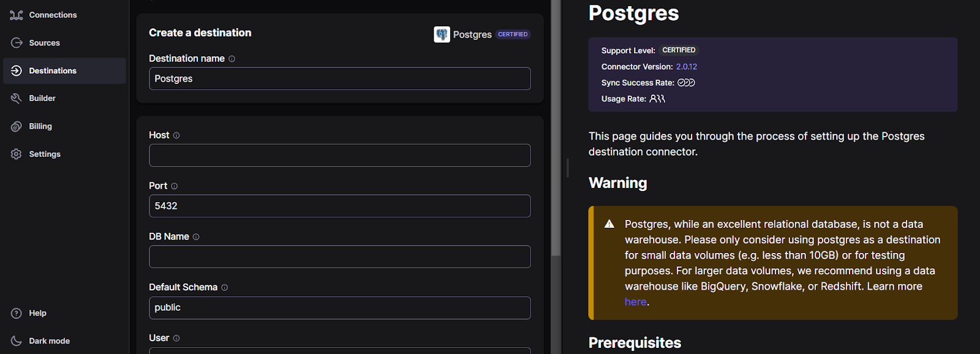Click info icon beside Default Schema
The image size is (980, 354).
tap(224, 288)
